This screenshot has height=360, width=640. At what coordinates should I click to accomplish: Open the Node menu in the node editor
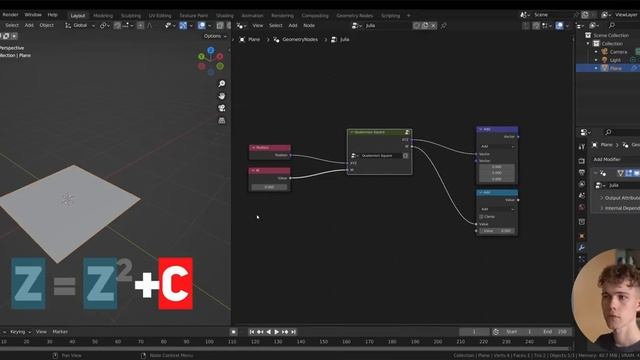[309, 25]
